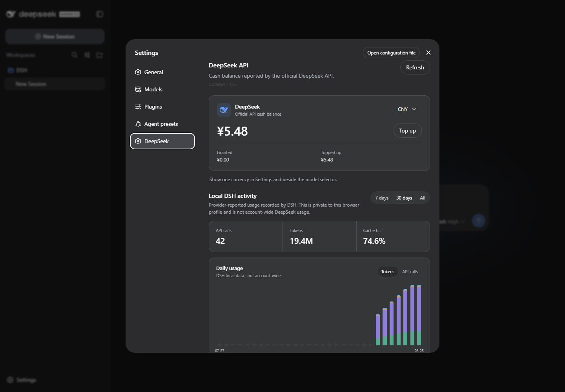Viewport: 565px width, 392px height.
Task: Click the Cache hit 74.6% stat
Action: tap(393, 236)
